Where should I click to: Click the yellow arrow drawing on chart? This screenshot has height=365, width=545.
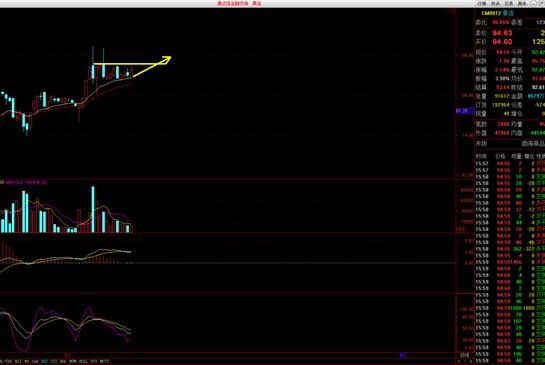tap(153, 66)
